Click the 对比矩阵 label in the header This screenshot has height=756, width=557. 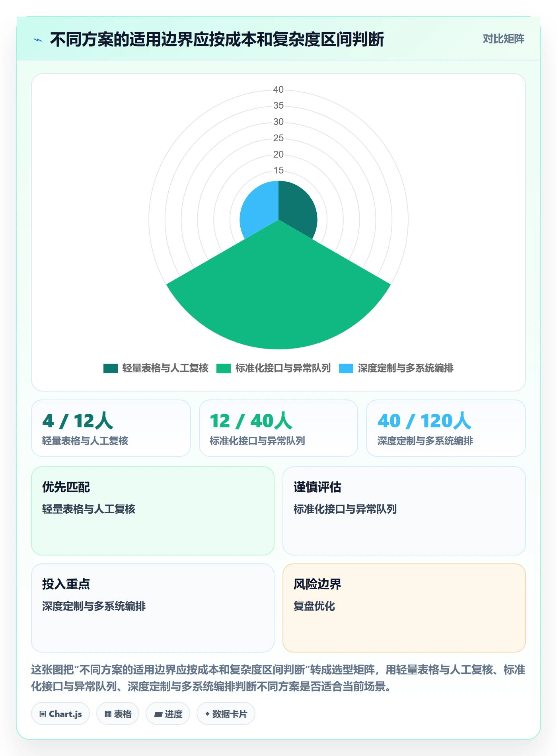[503, 39]
